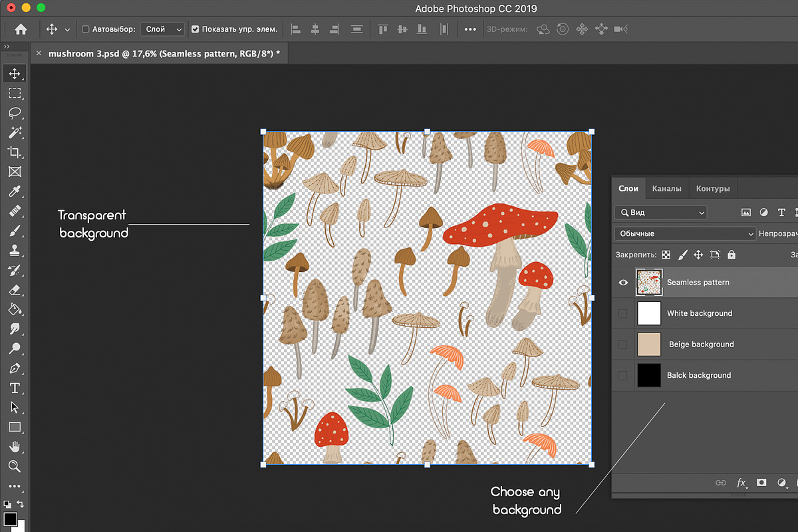Align vertical centers in options bar
The height and width of the screenshot is (532, 798).
pyautogui.click(x=402, y=29)
